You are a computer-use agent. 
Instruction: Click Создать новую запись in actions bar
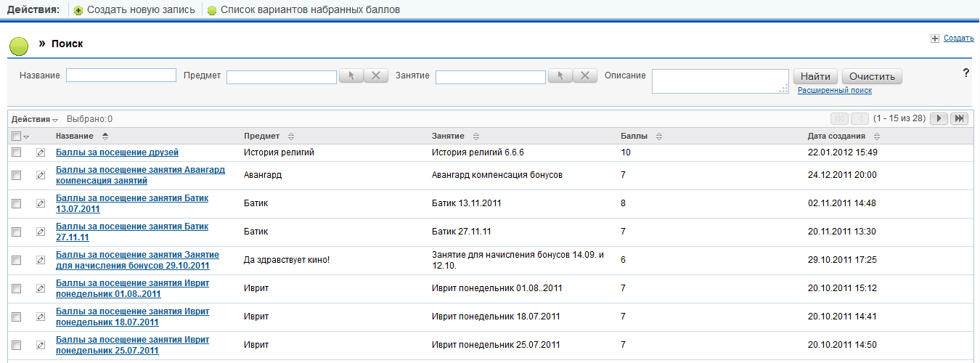pos(141,10)
